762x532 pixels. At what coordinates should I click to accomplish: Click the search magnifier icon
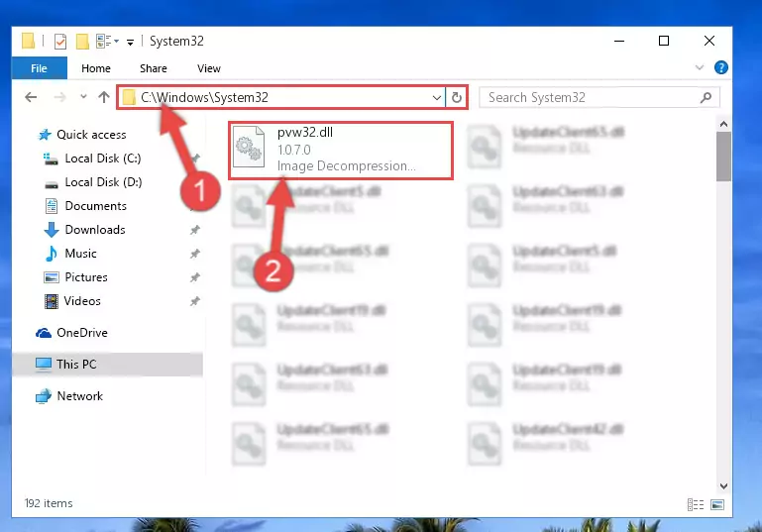pos(706,98)
